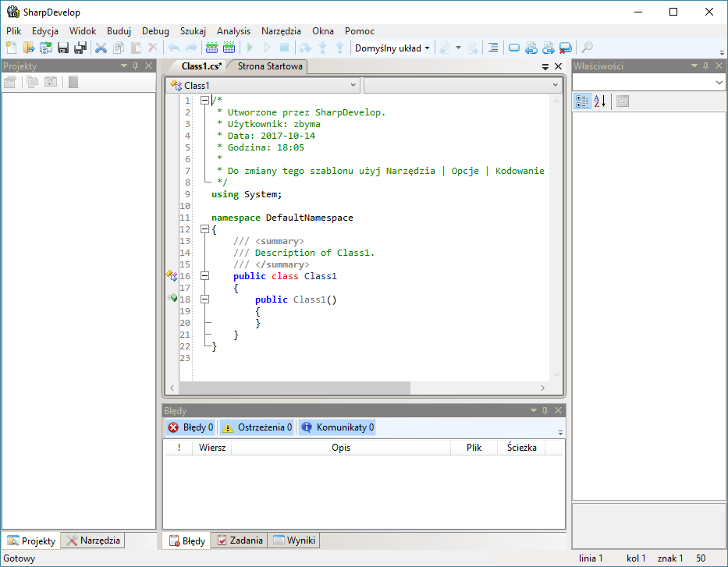Stop execution using the square stop icon
This screenshot has height=567, width=728.
[x=284, y=48]
